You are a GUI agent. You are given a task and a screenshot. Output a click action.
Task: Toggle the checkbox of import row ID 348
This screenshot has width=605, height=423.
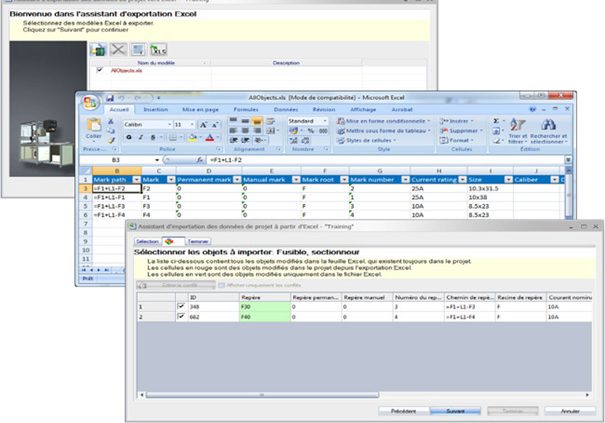pos(181,306)
